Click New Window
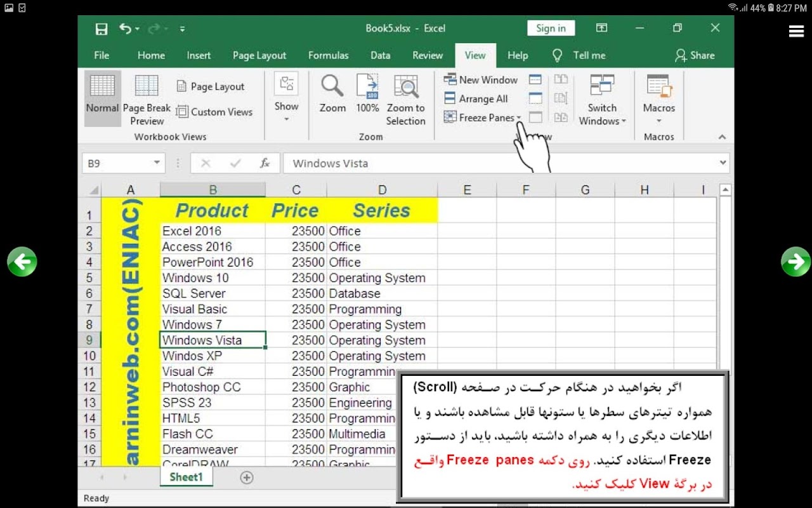 coord(480,79)
